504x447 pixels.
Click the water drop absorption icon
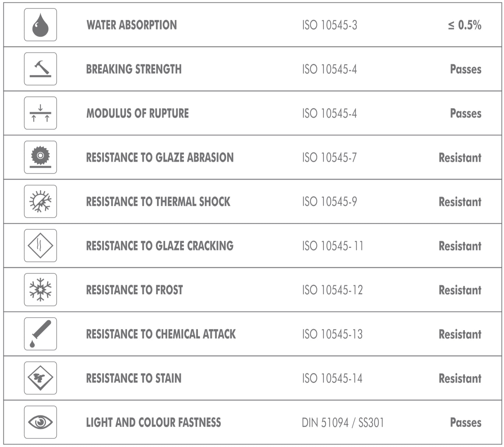click(x=40, y=25)
